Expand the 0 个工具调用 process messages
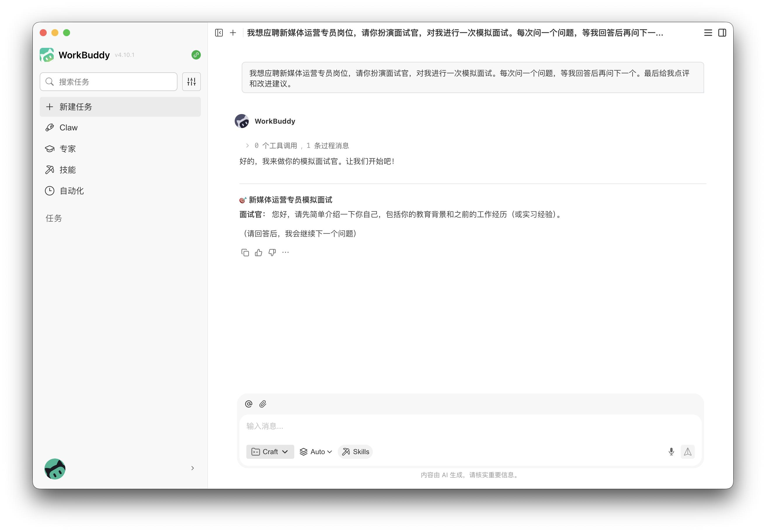The height and width of the screenshot is (532, 766). tap(247, 145)
